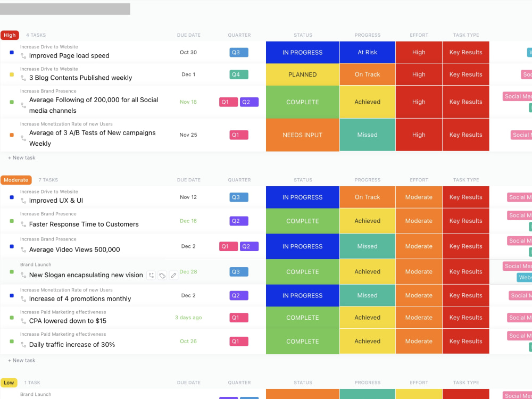
Task: Click 3 days ago due date of CPA task
Action: tap(188, 318)
